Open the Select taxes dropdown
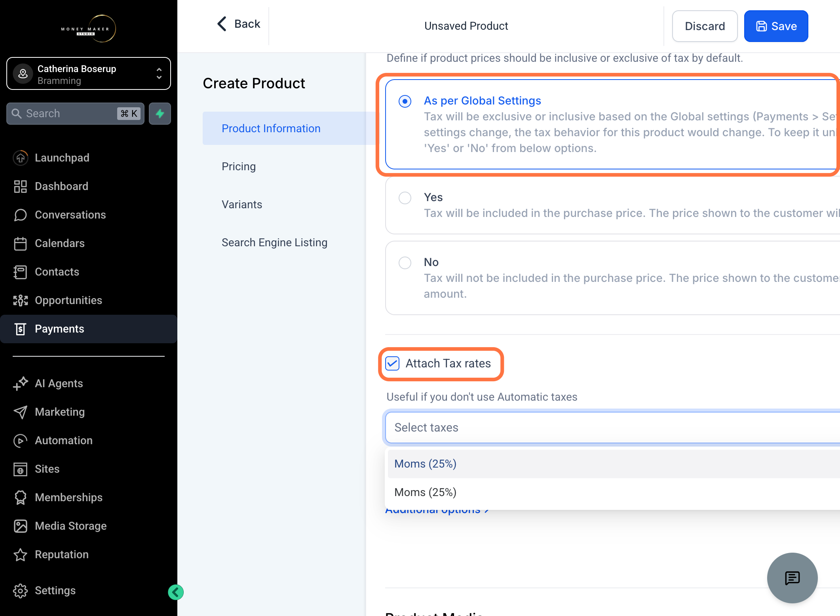This screenshot has width=840, height=616. pyautogui.click(x=612, y=428)
